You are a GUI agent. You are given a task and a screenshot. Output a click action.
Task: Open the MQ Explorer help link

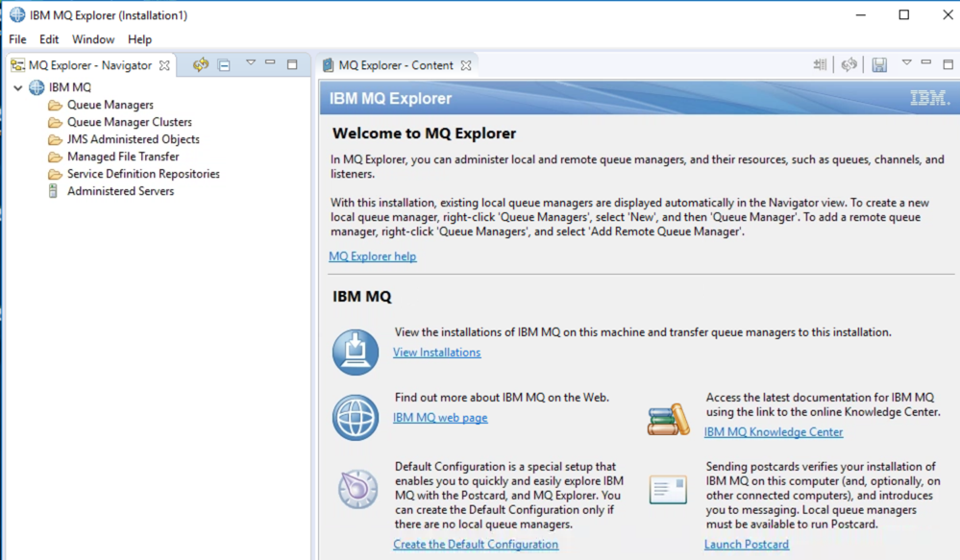pyautogui.click(x=372, y=256)
